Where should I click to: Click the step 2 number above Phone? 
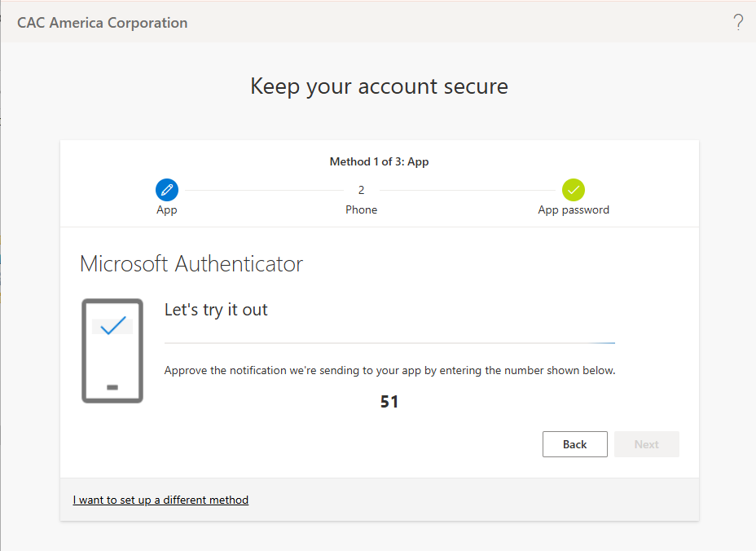(362, 190)
